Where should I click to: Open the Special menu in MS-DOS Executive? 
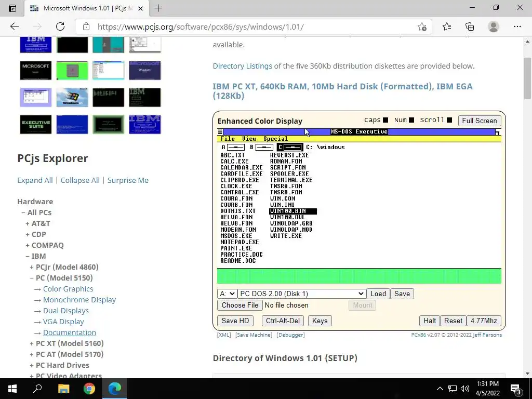click(275, 139)
